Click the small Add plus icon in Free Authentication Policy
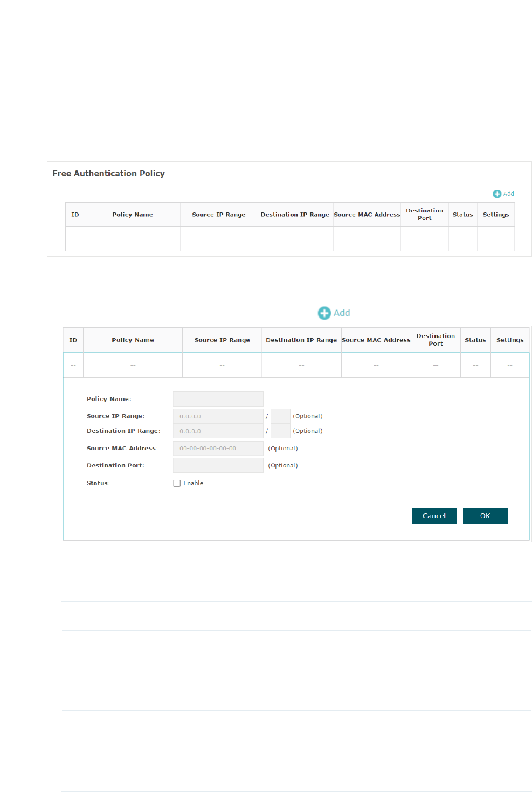The image size is (532, 792). tap(497, 194)
